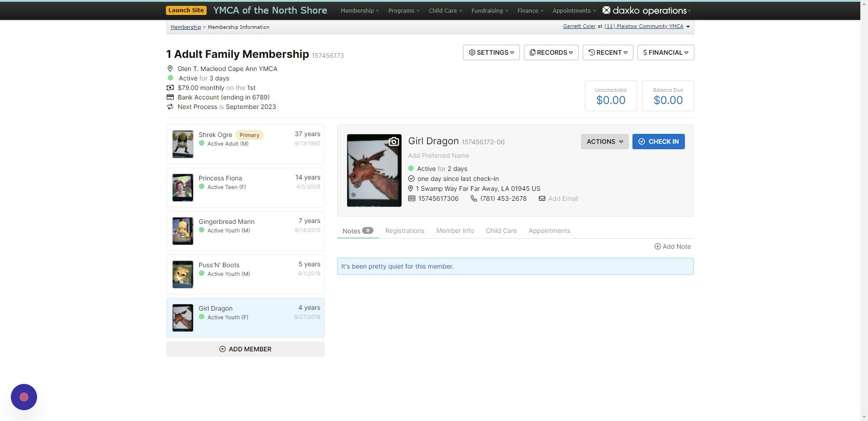Click the Primary badge on Shrek Ogre
The image size is (868, 421).
[x=249, y=135]
